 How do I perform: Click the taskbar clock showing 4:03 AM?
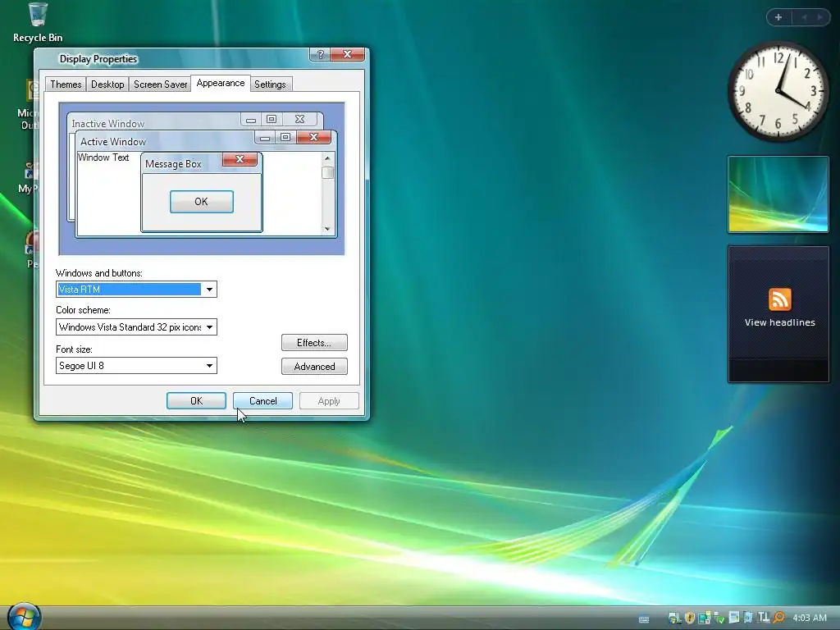810,618
